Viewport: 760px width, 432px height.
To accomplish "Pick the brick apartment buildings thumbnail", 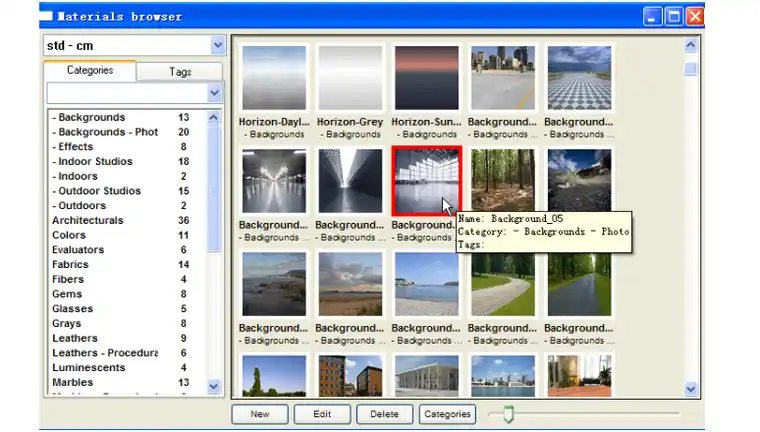I will click(350, 376).
